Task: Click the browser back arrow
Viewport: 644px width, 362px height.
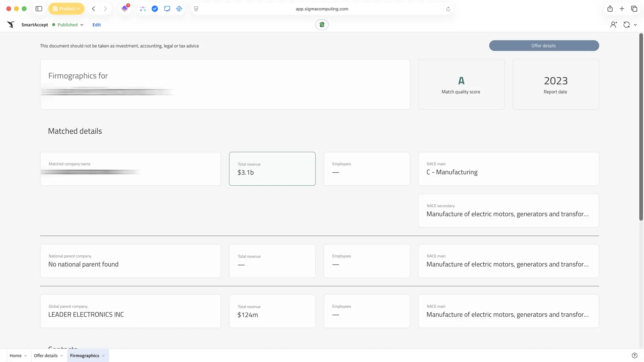Action: coord(94,9)
